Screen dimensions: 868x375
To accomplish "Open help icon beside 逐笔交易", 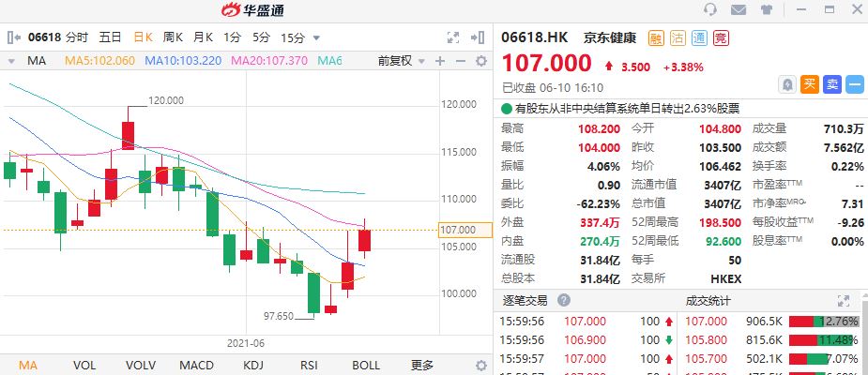I will [x=564, y=300].
